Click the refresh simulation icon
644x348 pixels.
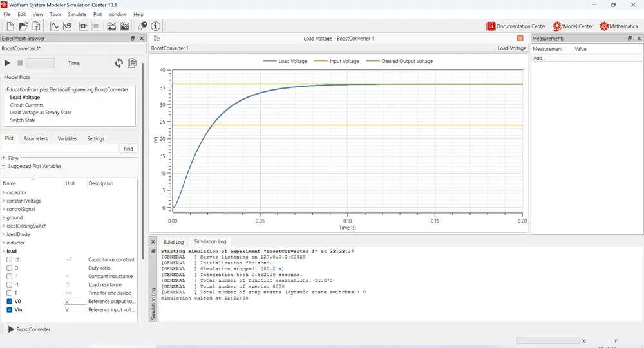coord(118,63)
